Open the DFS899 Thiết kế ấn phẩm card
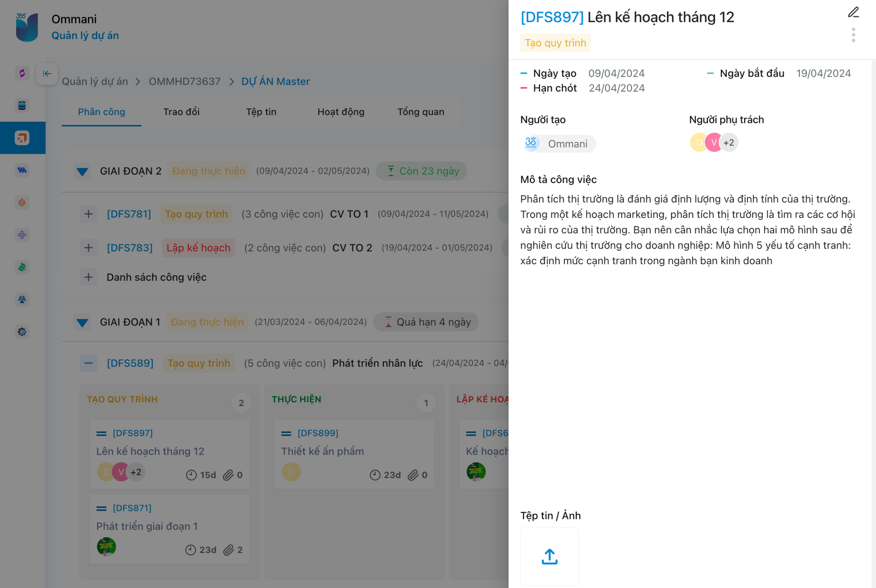 (x=354, y=451)
